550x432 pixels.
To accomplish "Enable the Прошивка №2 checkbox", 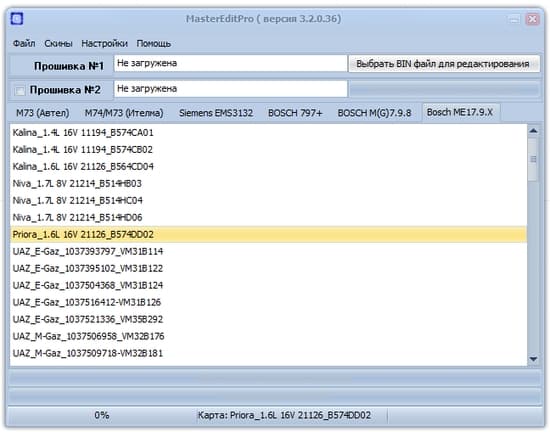I will click(x=20, y=91).
